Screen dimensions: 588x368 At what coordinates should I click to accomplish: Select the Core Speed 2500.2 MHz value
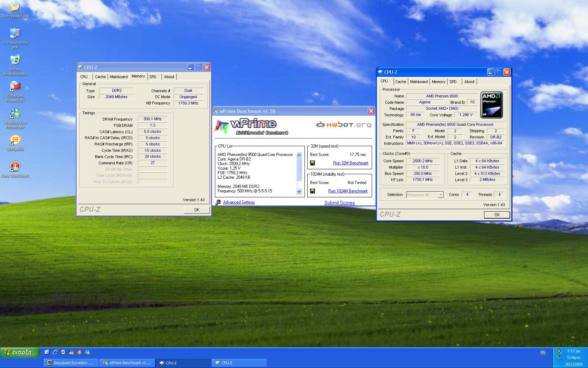[x=423, y=161]
